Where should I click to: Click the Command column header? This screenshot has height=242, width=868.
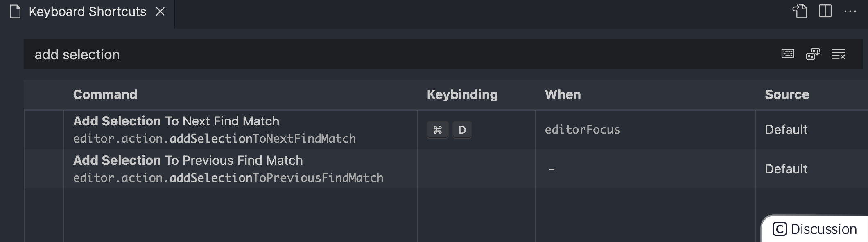coord(105,94)
